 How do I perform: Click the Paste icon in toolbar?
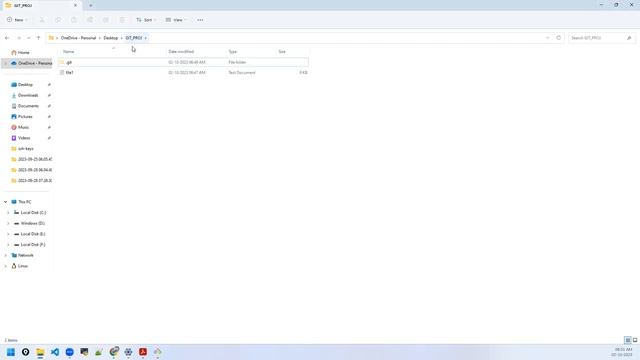click(74, 20)
